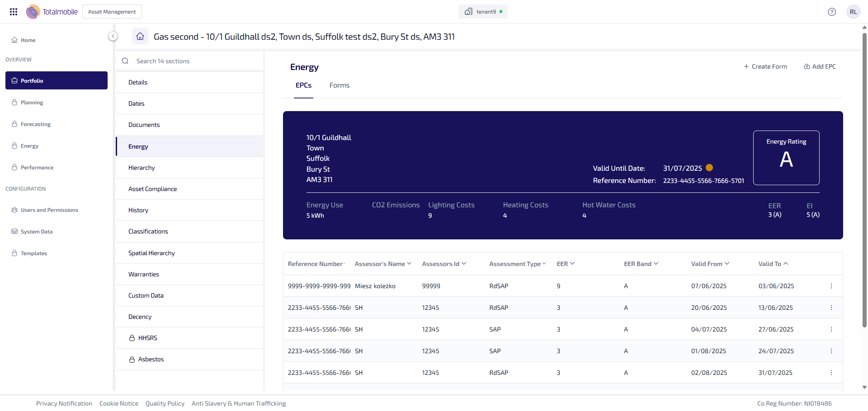The width and height of the screenshot is (868, 411).
Task: Open the Asset Compliance section
Action: 153,189
